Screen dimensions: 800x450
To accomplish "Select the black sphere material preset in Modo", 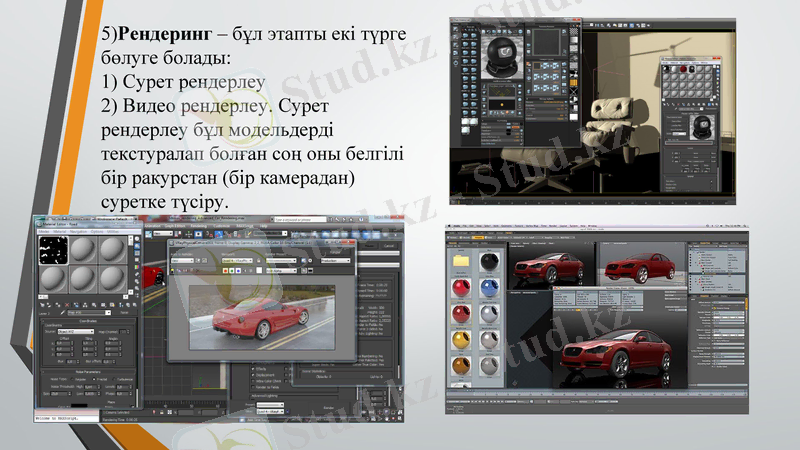I will coord(489,261).
